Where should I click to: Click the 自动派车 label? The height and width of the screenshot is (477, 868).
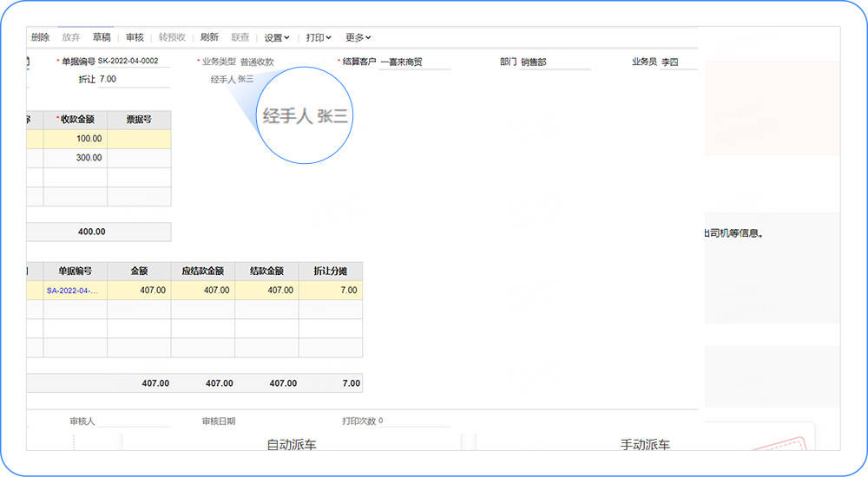point(291,444)
